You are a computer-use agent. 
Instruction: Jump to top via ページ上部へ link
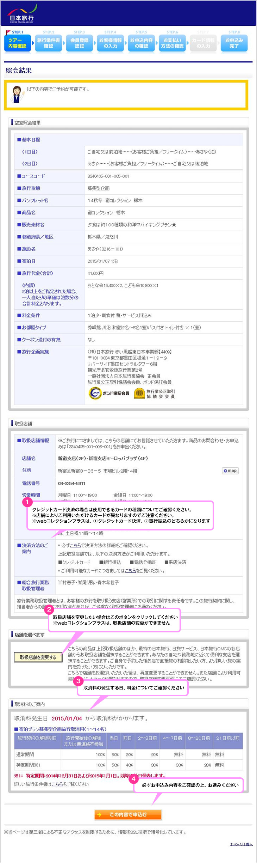(241, 844)
